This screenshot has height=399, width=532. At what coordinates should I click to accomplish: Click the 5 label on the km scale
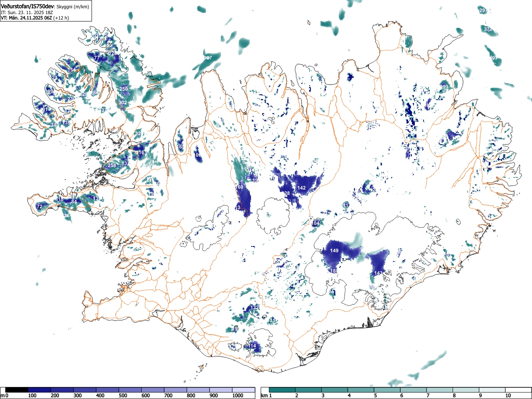(375, 396)
